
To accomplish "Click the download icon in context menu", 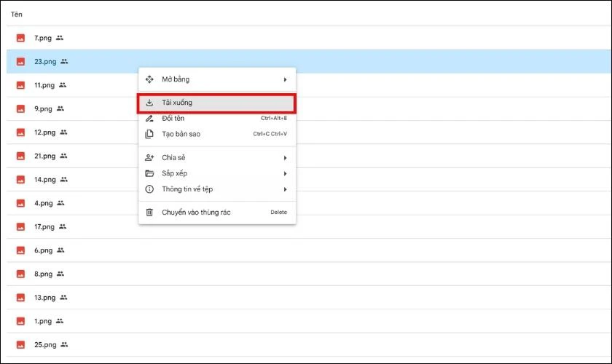I will (149, 103).
